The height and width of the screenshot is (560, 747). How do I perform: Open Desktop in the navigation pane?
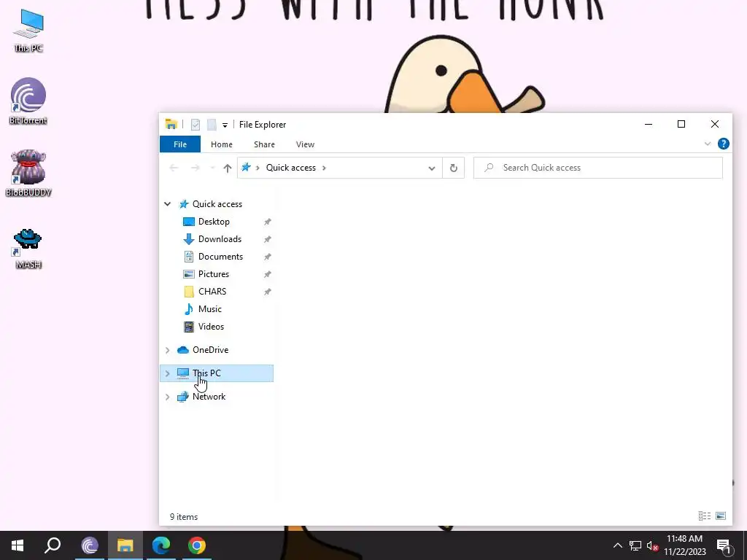(214, 222)
